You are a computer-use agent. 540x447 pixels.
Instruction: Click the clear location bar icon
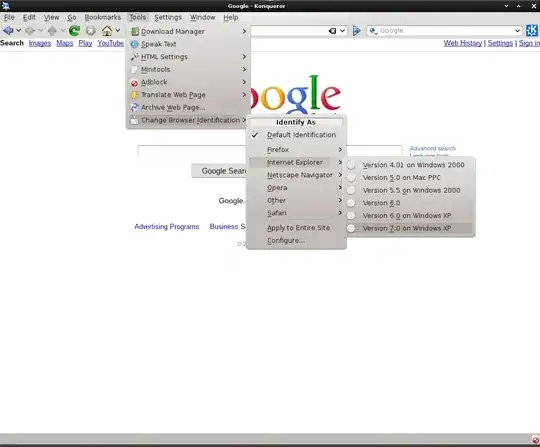[x=332, y=31]
